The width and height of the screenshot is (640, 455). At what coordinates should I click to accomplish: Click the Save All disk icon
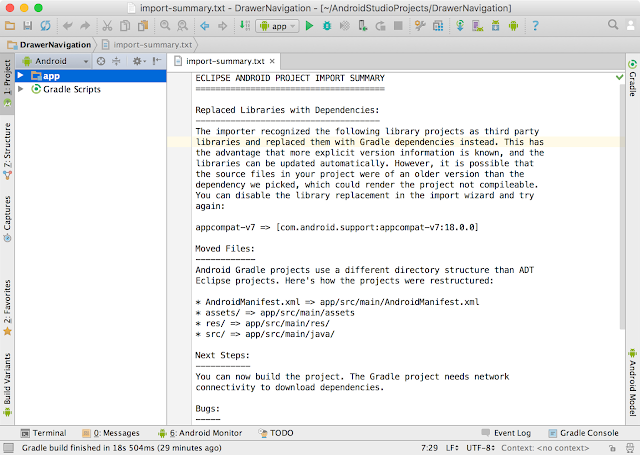click(x=27, y=26)
